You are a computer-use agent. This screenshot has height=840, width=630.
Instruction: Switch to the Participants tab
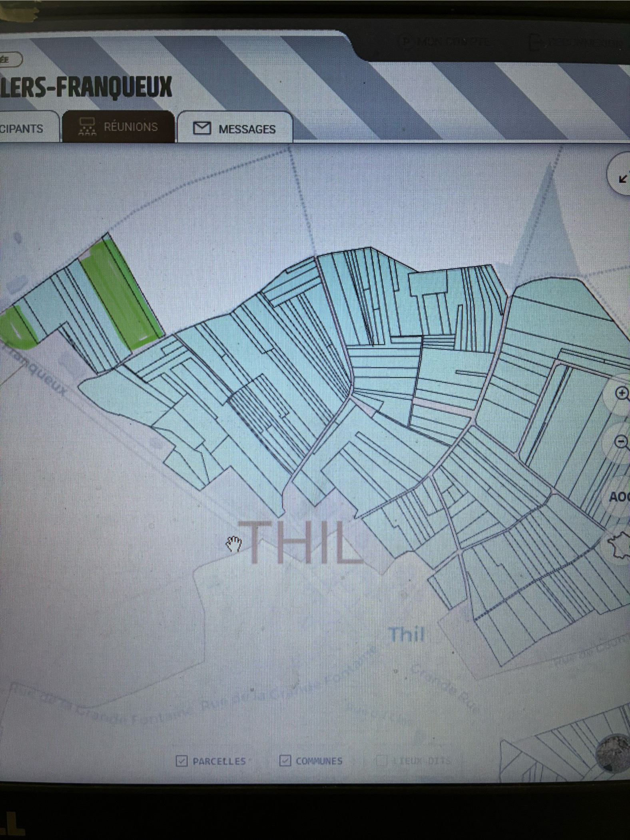(24, 128)
